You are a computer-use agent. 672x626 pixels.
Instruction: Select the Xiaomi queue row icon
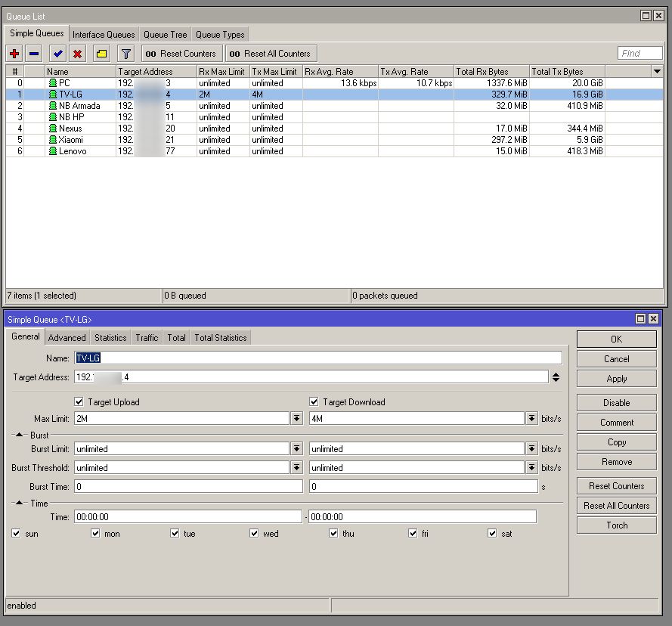pyautogui.click(x=53, y=140)
